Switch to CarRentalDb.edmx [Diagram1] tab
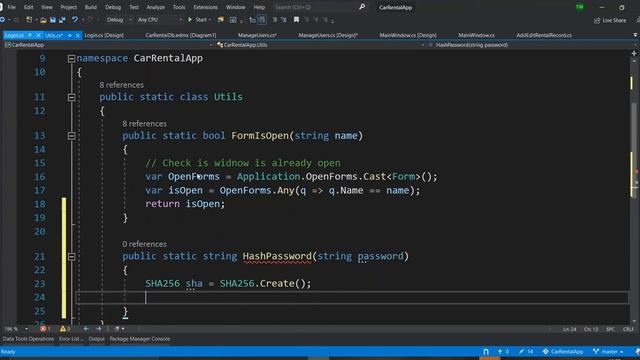640x360 pixels. click(x=181, y=36)
